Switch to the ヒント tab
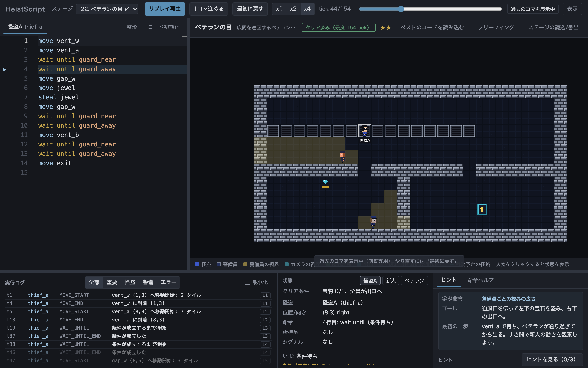This screenshot has height=368, width=588. point(449,280)
